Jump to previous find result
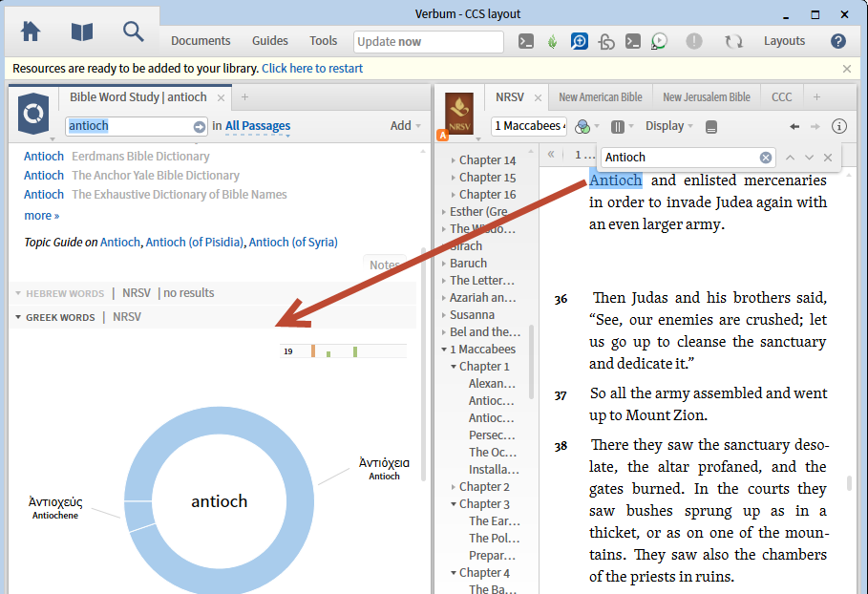The height and width of the screenshot is (594, 868). tap(790, 158)
